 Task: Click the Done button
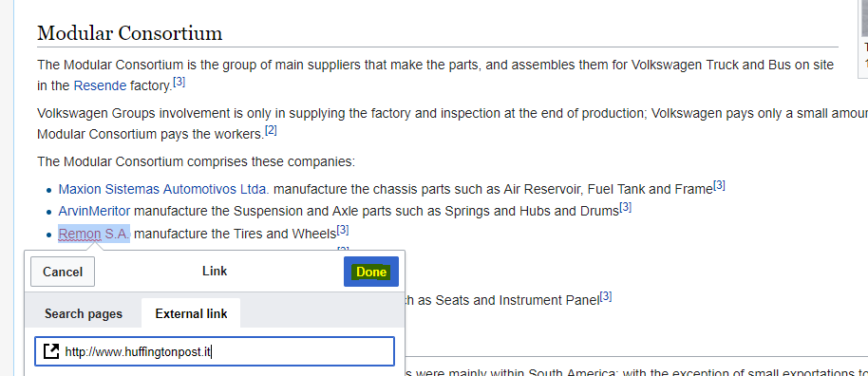(x=371, y=272)
